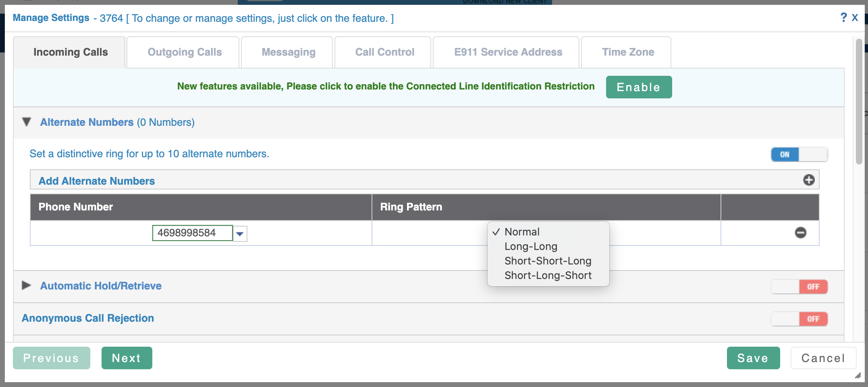This screenshot has width=868, height=387.
Task: Remove the phone number row with minus icon
Action: tap(800, 233)
